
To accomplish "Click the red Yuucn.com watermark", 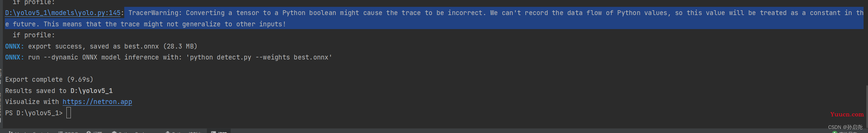I will point(847,115).
